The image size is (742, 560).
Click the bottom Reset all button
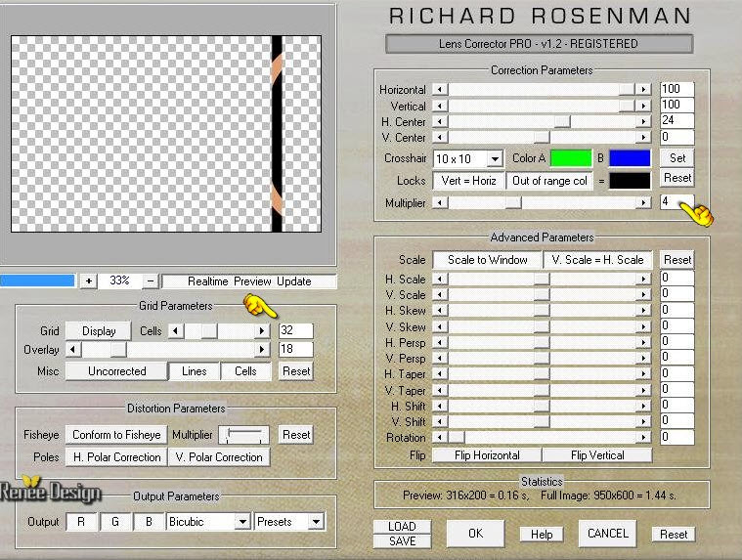pyautogui.click(x=674, y=535)
